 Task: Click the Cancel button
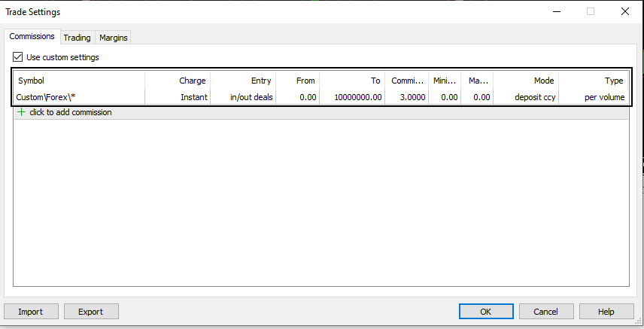(545, 312)
